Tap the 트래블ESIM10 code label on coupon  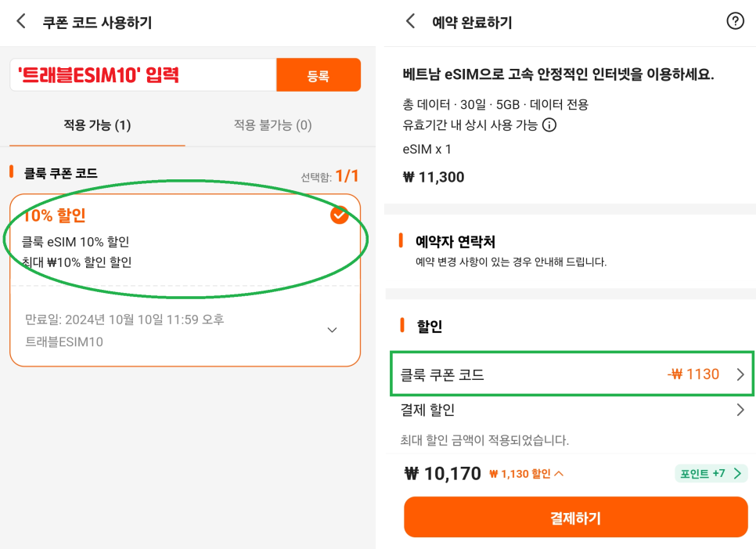tap(64, 342)
